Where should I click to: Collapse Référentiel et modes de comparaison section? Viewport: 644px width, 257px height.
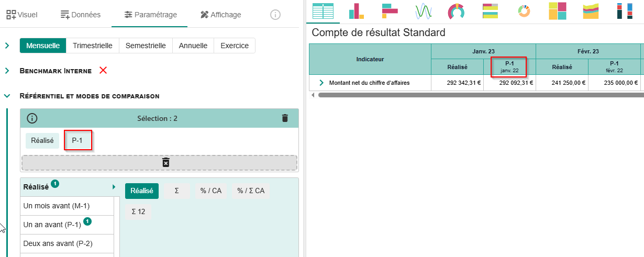(x=7, y=96)
